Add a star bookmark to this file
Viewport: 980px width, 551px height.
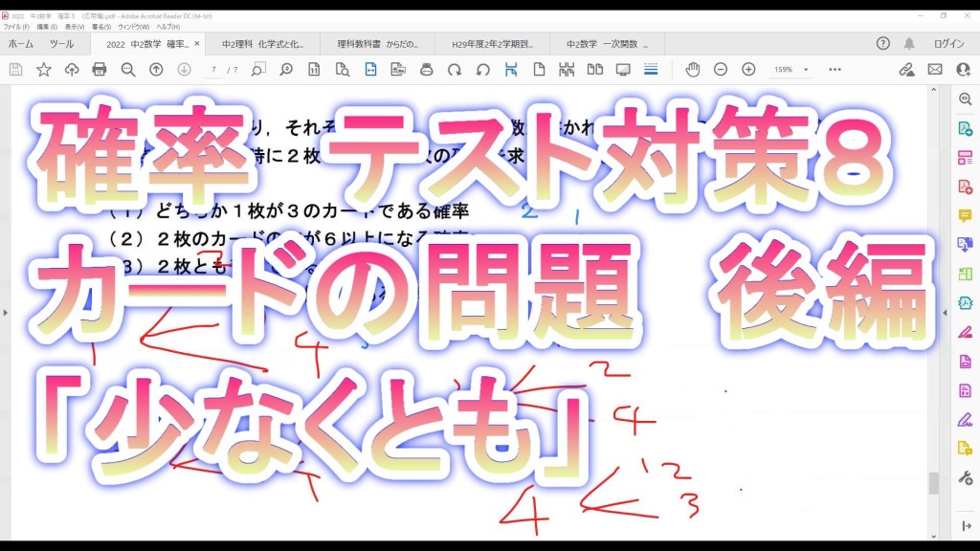pyautogui.click(x=43, y=70)
